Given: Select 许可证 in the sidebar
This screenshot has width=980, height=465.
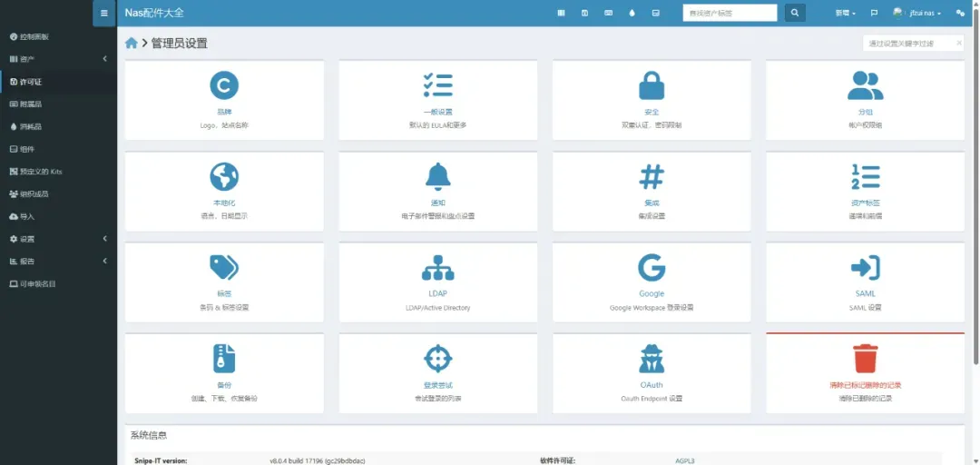Looking at the screenshot, I should click(30, 82).
